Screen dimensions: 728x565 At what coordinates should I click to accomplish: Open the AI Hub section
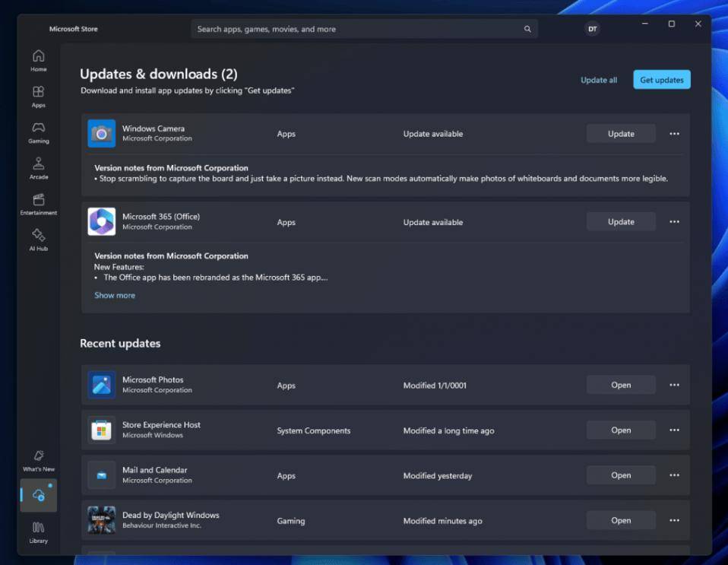click(39, 240)
